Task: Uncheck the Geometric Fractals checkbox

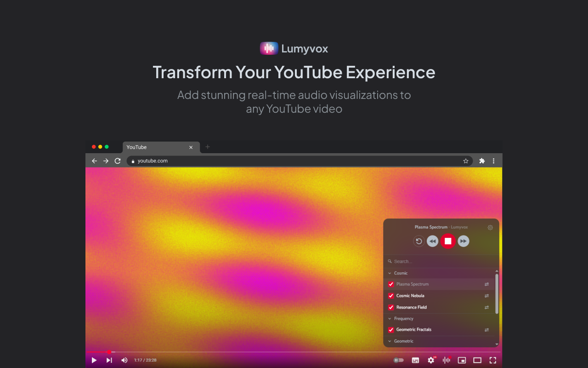Action: (x=391, y=330)
